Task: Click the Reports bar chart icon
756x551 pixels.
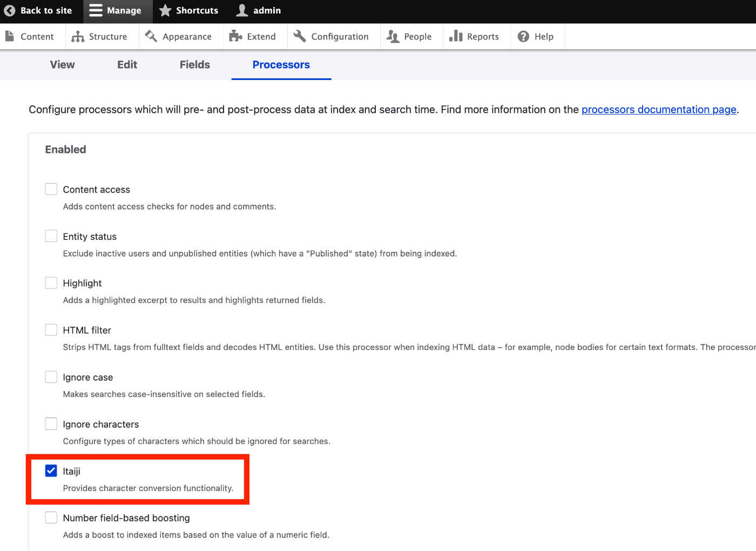Action: (x=456, y=36)
